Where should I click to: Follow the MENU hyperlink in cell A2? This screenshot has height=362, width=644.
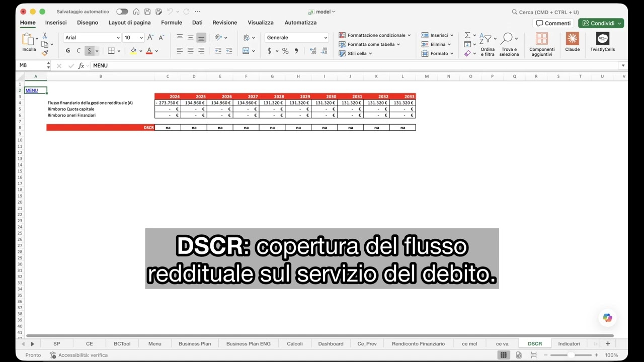pos(32,90)
